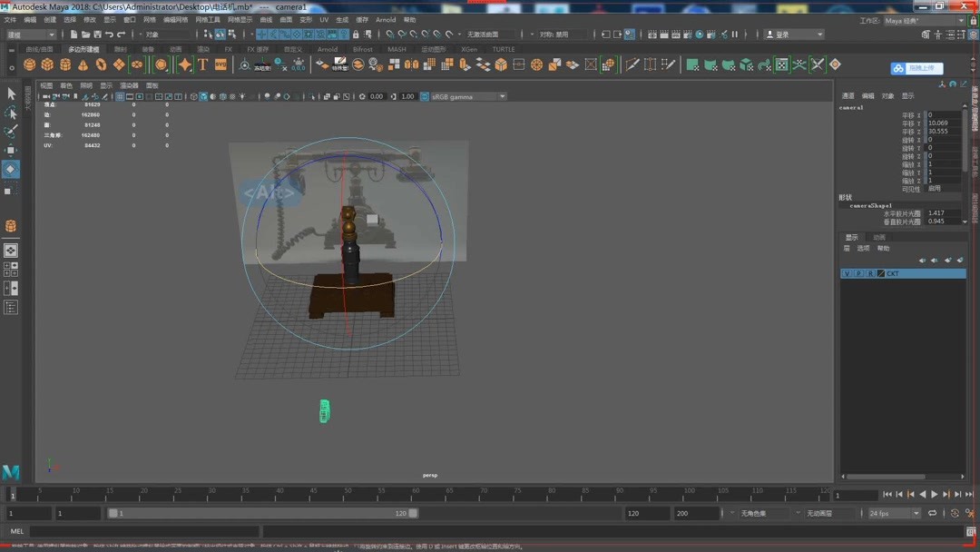Select the polygon sphere creation icon

point(31,64)
